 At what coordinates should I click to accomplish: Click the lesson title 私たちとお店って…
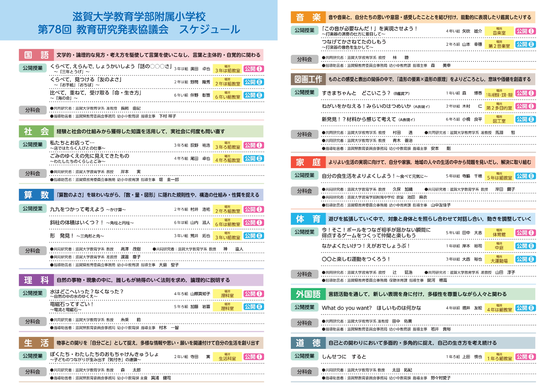coord(72,143)
